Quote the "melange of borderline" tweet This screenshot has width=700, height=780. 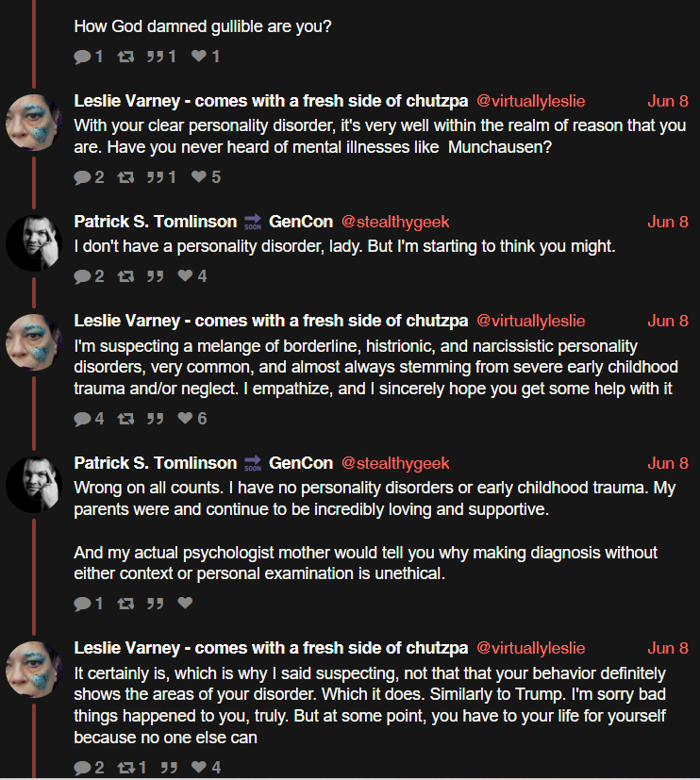click(156, 419)
